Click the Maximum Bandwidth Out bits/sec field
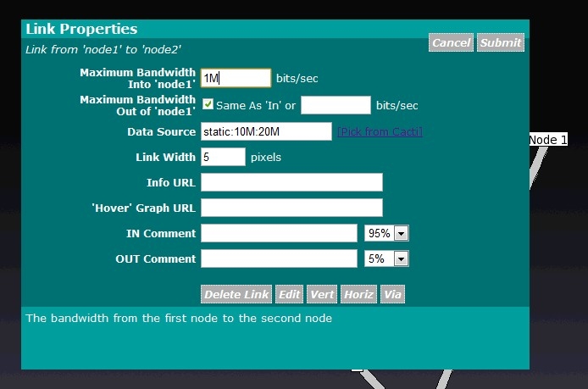This screenshot has height=389, width=588. click(x=336, y=105)
